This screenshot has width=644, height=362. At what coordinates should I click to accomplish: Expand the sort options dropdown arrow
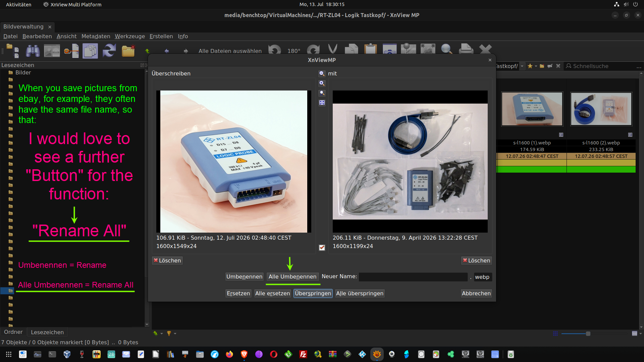pos(162,334)
